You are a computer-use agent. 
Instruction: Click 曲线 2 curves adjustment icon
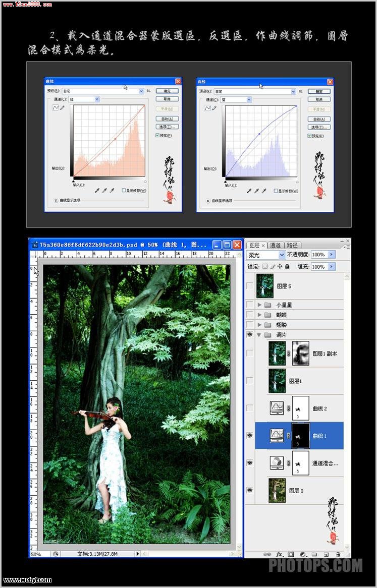277,408
